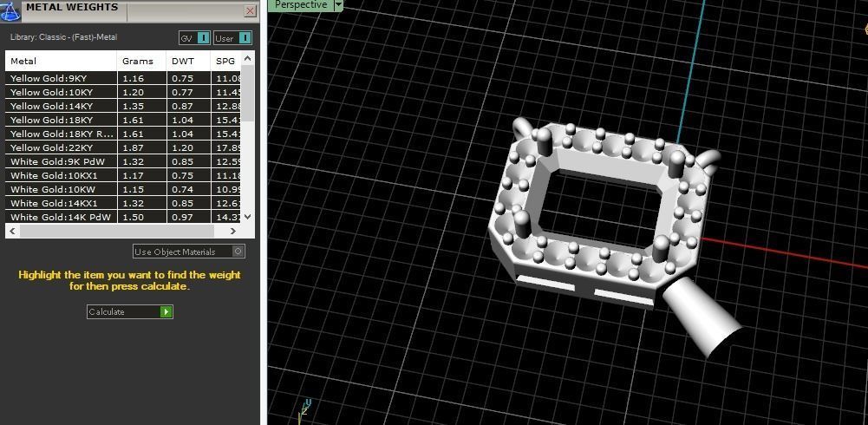
Task: Select the Perspective viewport tab
Action: [x=301, y=4]
